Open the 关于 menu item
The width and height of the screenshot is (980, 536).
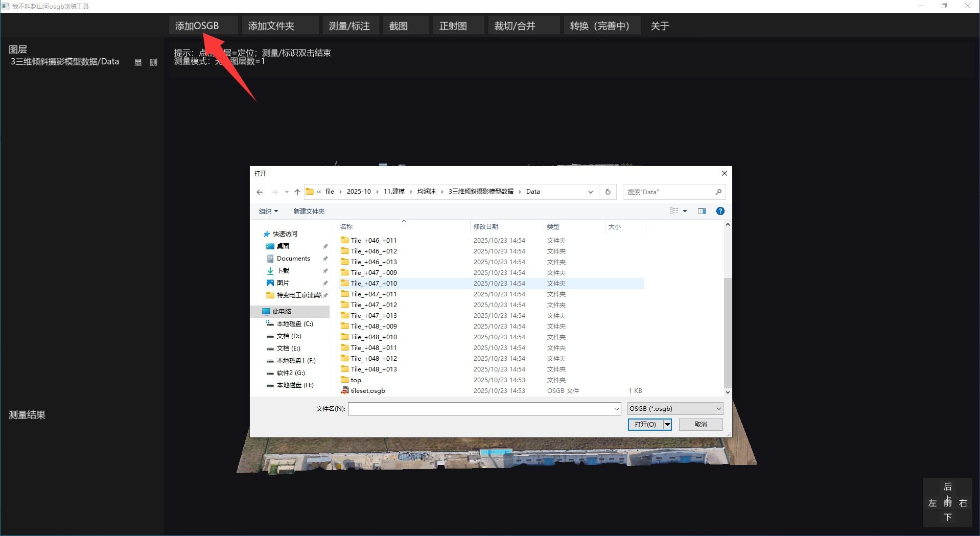(660, 25)
